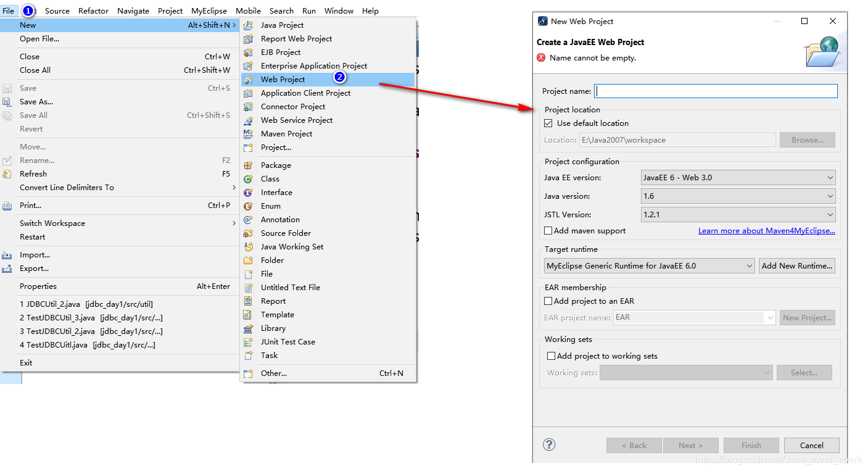Click the Untitled Text File icon
This screenshot has height=471, width=868.
(x=248, y=288)
